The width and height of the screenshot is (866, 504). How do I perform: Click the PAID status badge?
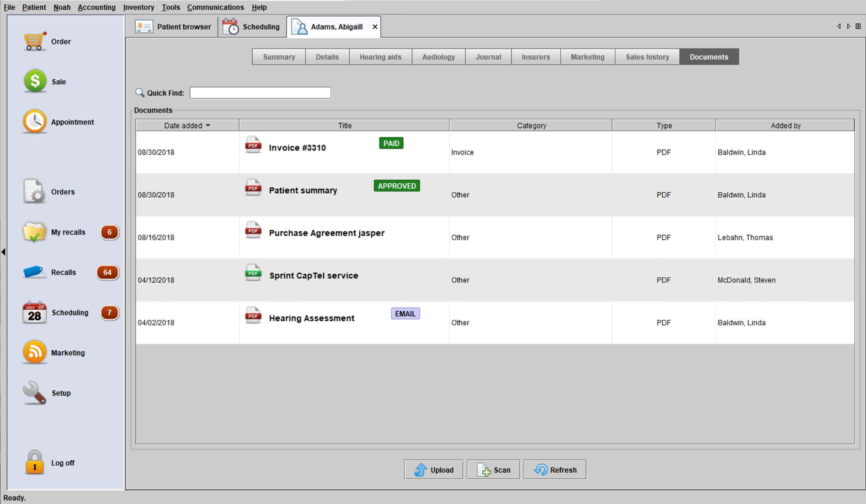click(391, 143)
